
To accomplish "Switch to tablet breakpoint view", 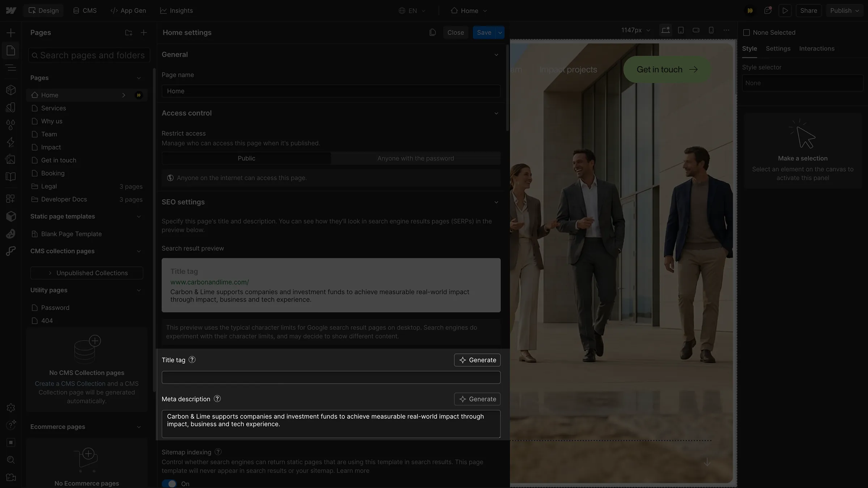I will (x=681, y=30).
